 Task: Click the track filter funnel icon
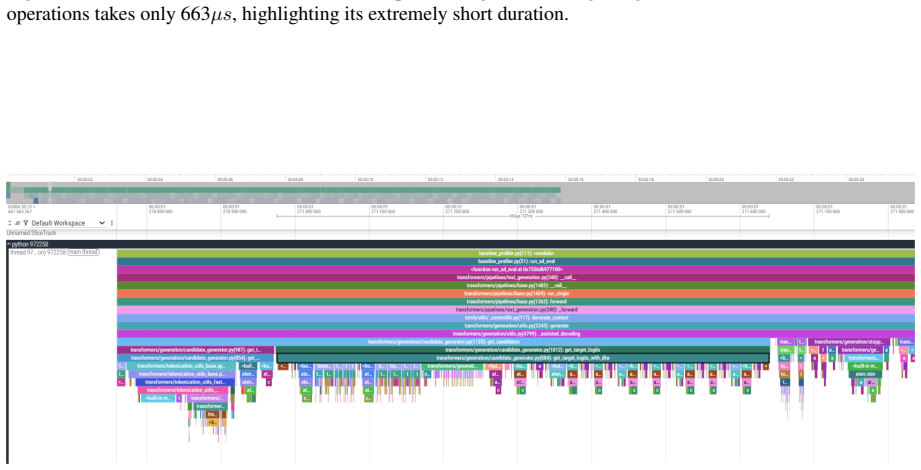click(26, 223)
